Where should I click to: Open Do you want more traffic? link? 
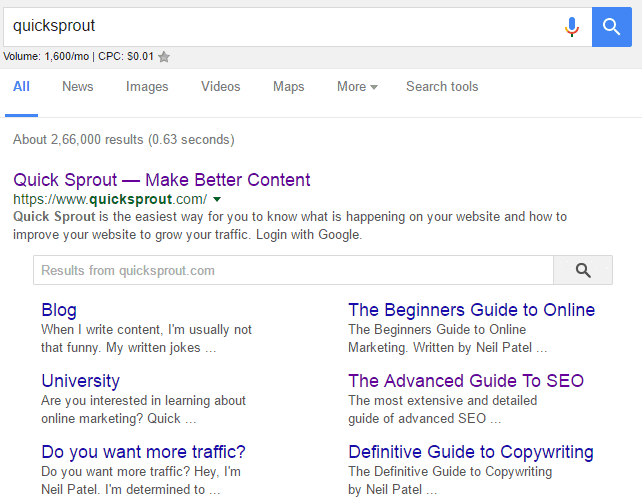coord(143,452)
